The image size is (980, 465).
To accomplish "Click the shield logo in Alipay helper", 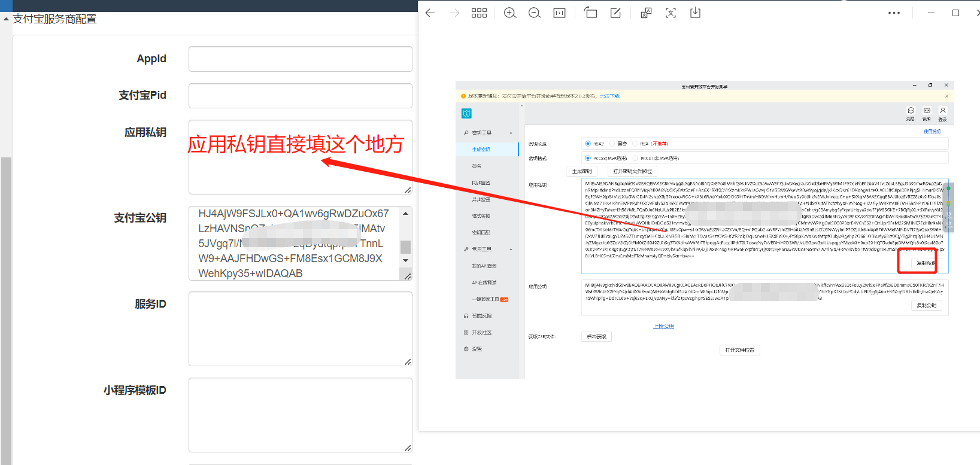I will (467, 114).
